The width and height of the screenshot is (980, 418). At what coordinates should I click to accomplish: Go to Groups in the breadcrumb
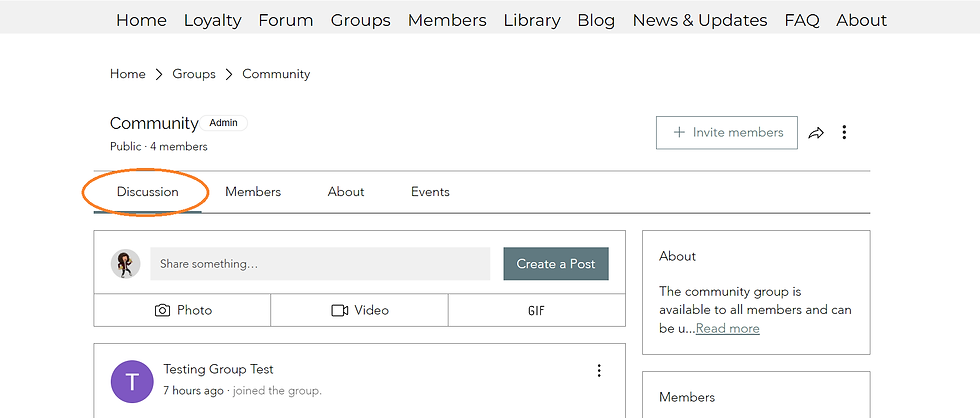pos(194,74)
